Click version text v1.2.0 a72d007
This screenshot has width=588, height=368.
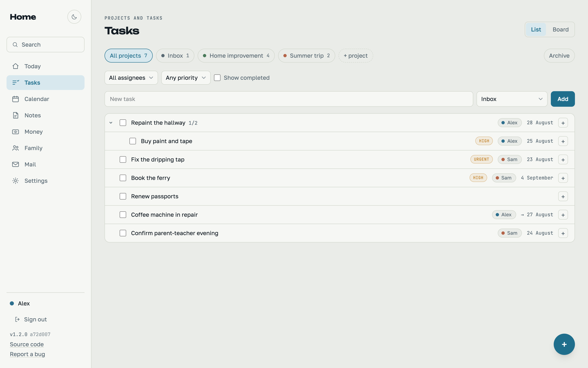tap(30, 334)
